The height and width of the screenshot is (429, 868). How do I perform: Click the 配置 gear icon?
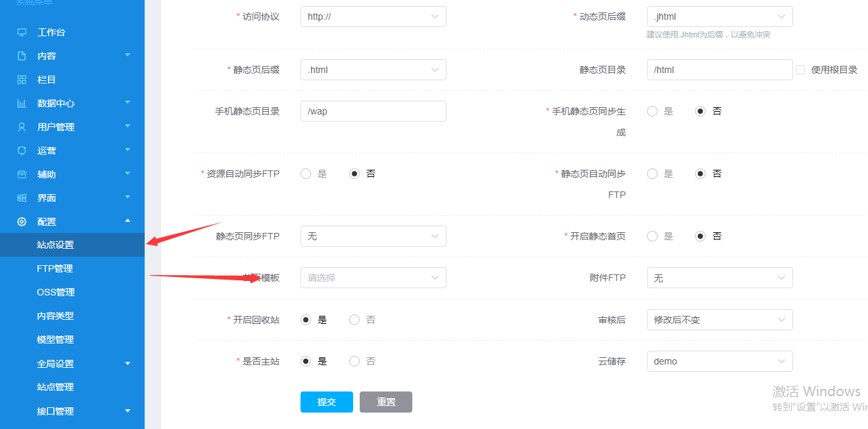[x=22, y=222]
